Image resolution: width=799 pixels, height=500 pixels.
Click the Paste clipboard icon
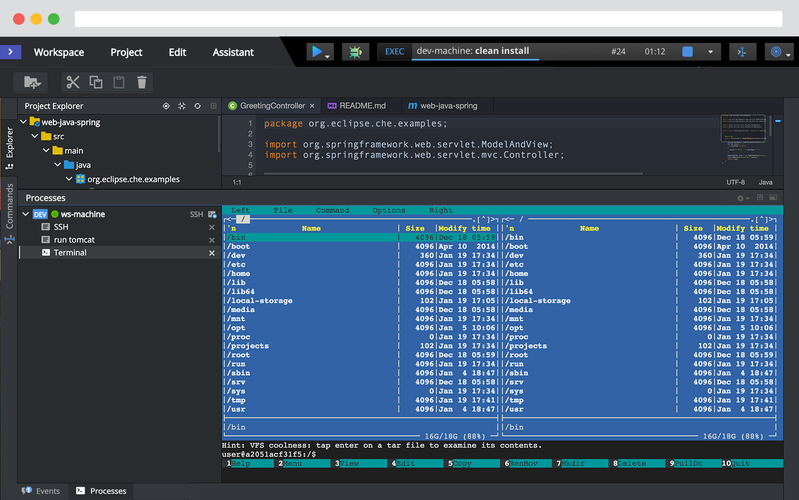pyautogui.click(x=119, y=82)
